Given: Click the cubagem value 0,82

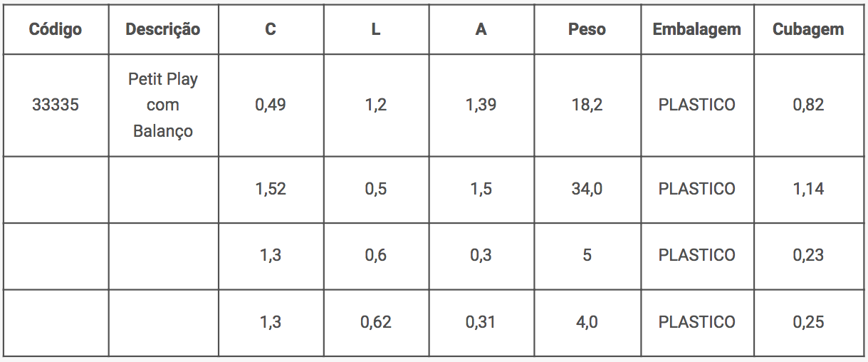Looking at the screenshot, I should pyautogui.click(x=808, y=105).
